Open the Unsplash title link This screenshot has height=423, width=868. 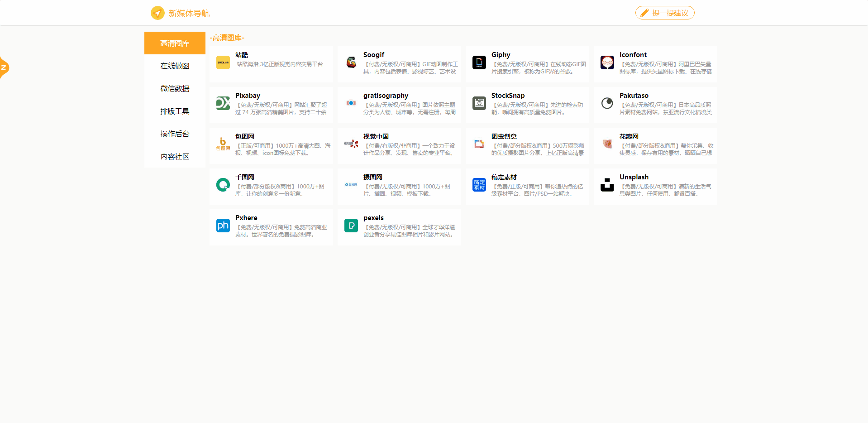634,177
